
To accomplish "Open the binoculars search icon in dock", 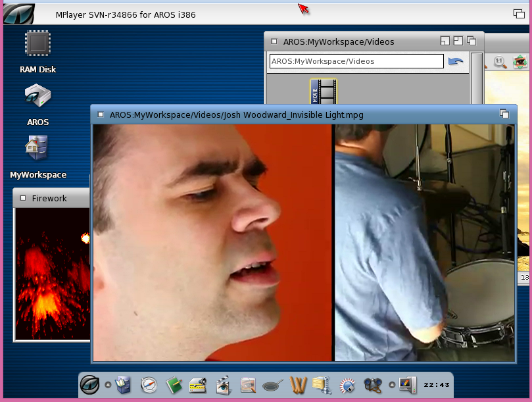I will click(373, 385).
